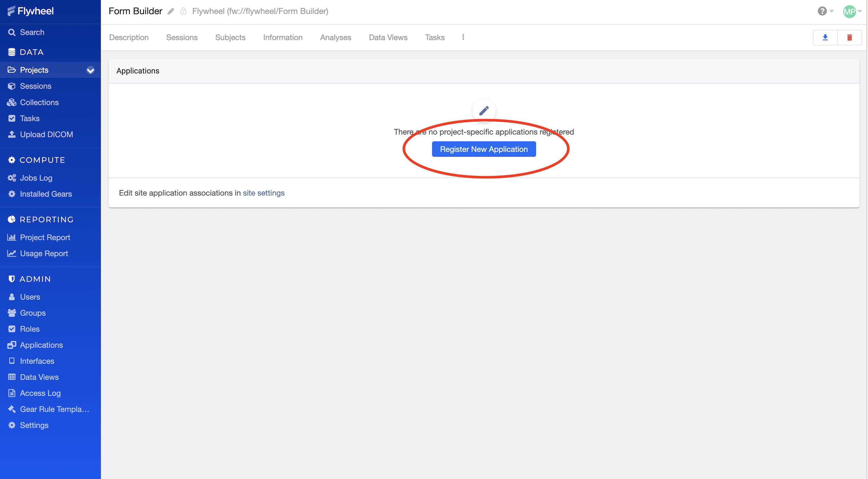Click the Usage Report line chart icon

pyautogui.click(x=12, y=253)
